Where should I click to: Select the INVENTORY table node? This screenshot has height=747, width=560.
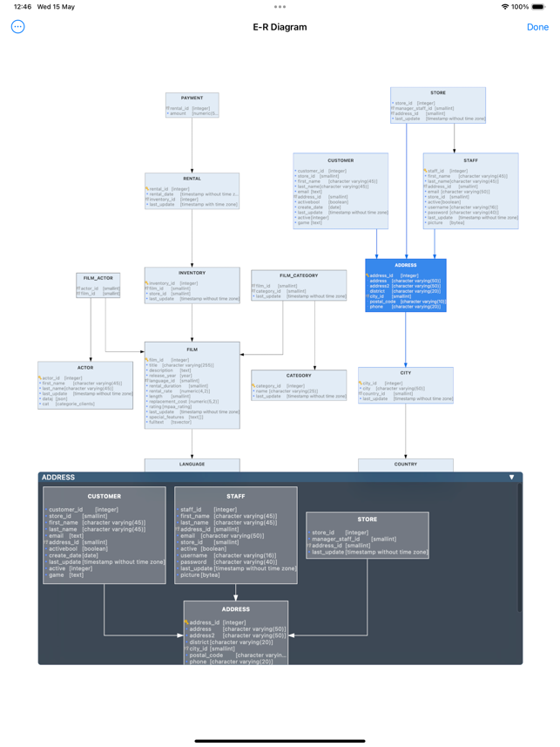(x=192, y=285)
